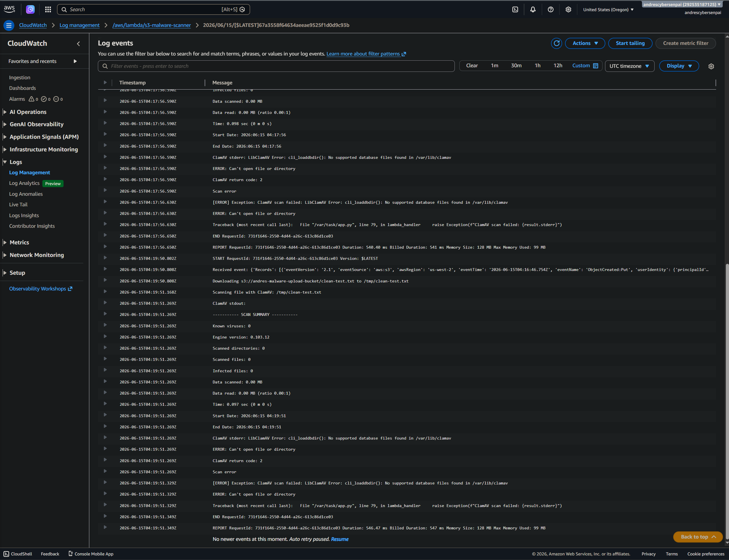Expand the 'ClamAV return code: 2' row at 04:17:56.590Z
729x560 pixels.
click(105, 179)
